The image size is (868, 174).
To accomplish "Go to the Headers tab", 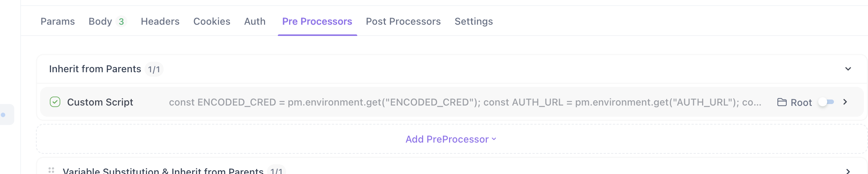I will (160, 21).
